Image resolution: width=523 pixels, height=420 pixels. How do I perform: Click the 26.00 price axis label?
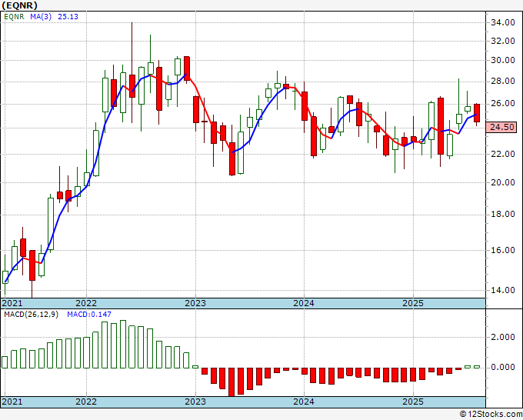click(x=503, y=104)
